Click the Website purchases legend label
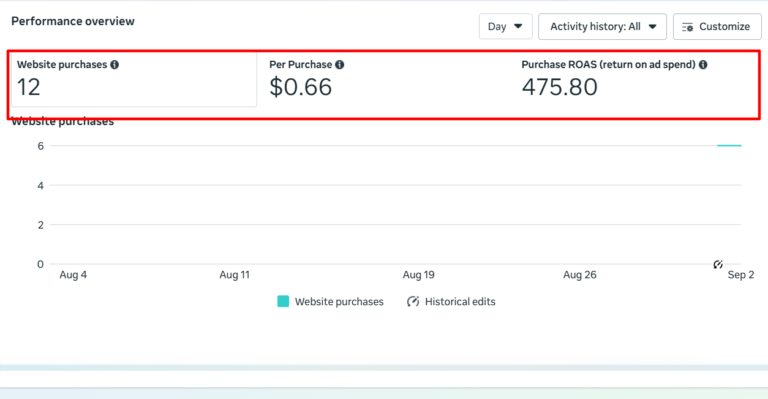 point(339,302)
